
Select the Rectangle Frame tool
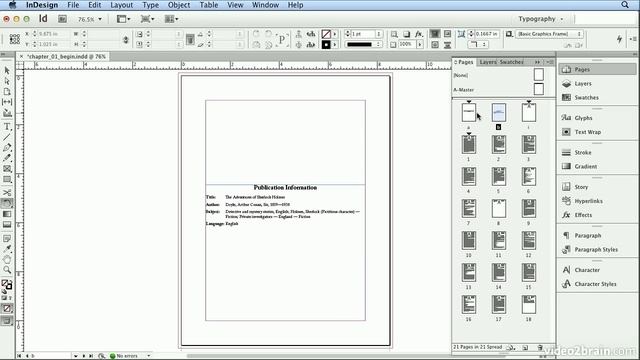(x=7, y=169)
